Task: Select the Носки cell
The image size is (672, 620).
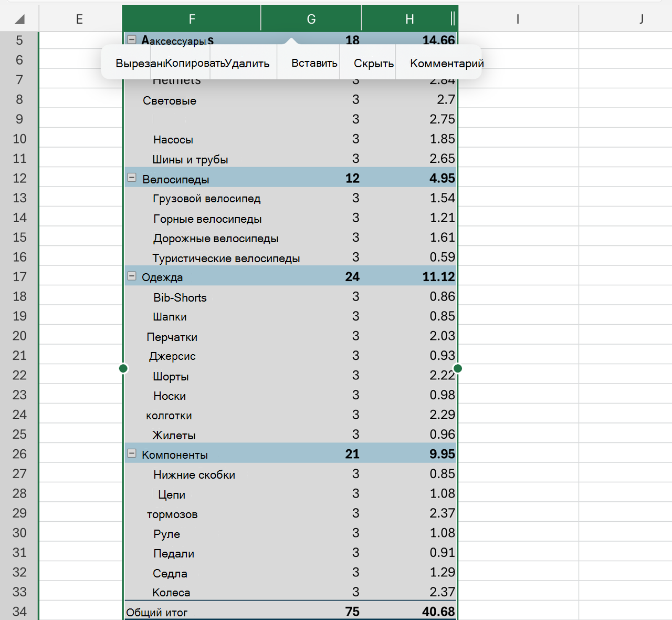Action: tap(192, 395)
